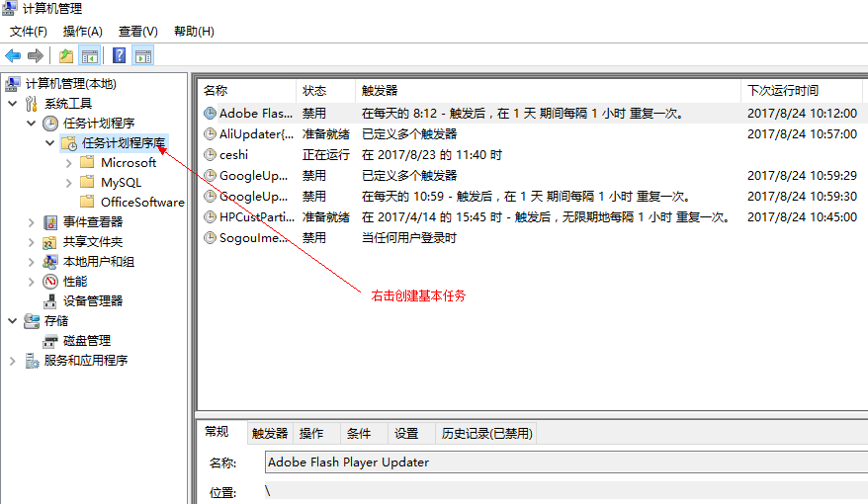Click the Computer Management title bar icon
Screen dimensions: 868x504
click(x=10, y=8)
